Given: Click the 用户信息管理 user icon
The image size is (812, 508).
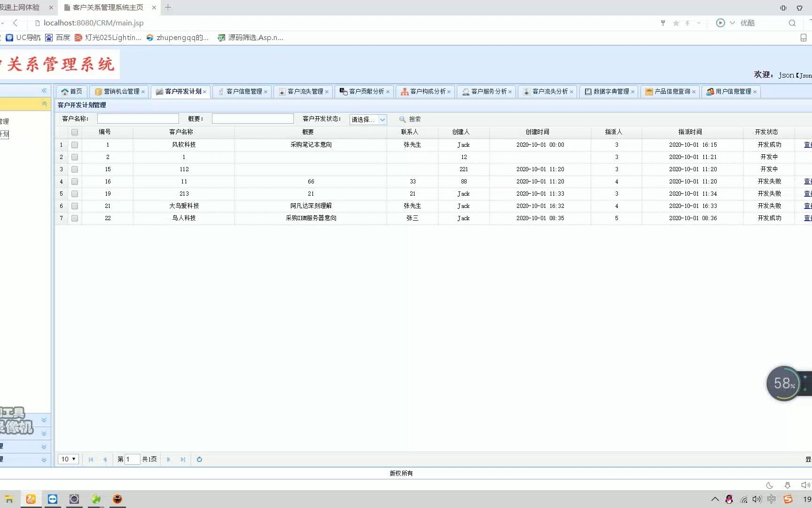Looking at the screenshot, I should (x=710, y=91).
